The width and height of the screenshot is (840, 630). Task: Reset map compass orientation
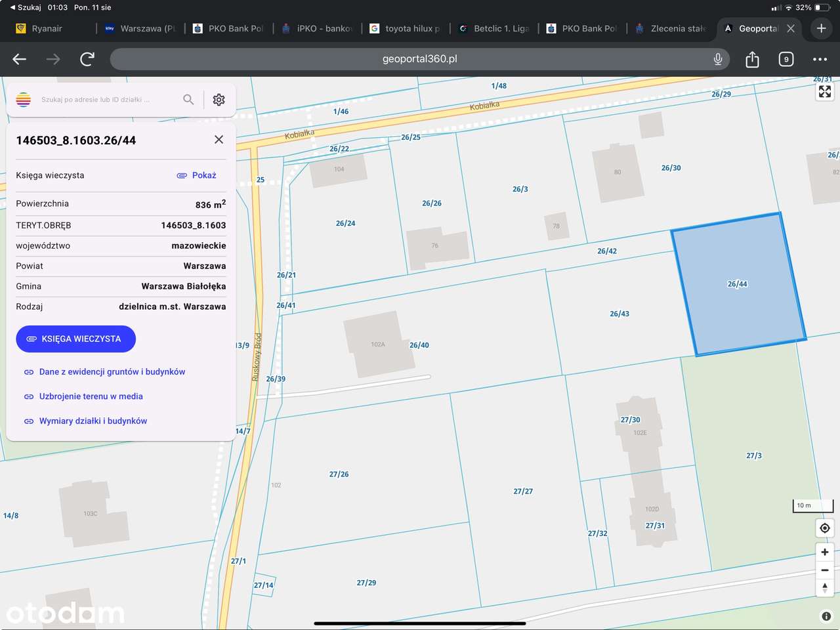click(824, 588)
